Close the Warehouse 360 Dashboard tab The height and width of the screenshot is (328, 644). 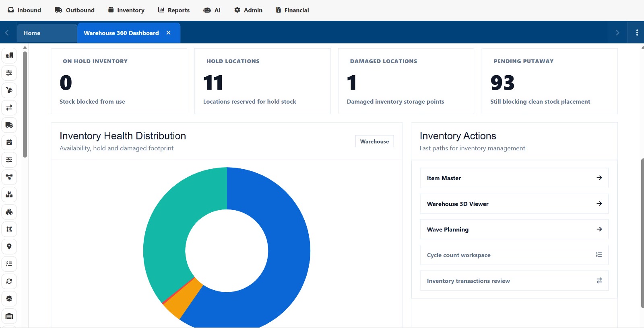(x=169, y=33)
